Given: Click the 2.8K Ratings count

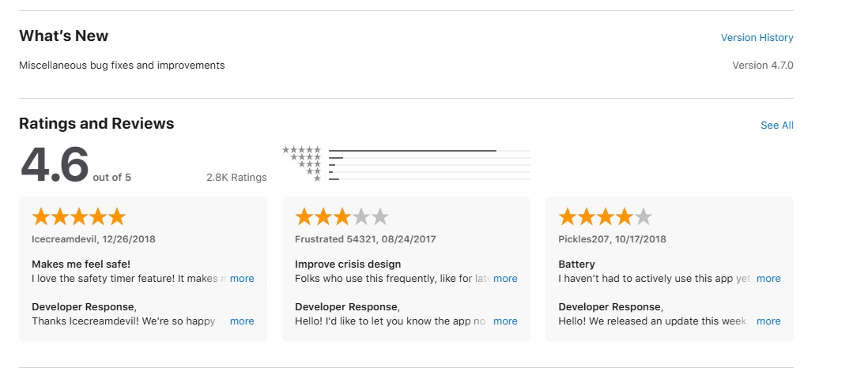Looking at the screenshot, I should coord(236,178).
